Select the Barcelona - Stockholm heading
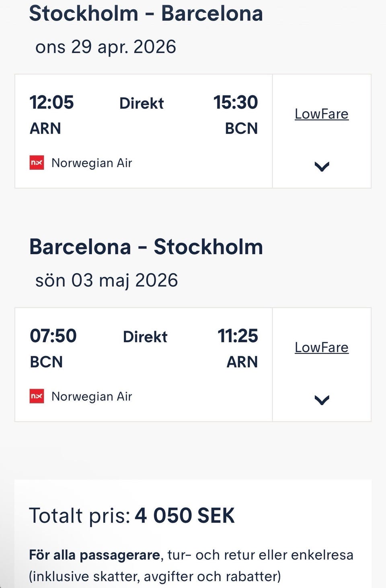This screenshot has width=386, height=588. (146, 247)
